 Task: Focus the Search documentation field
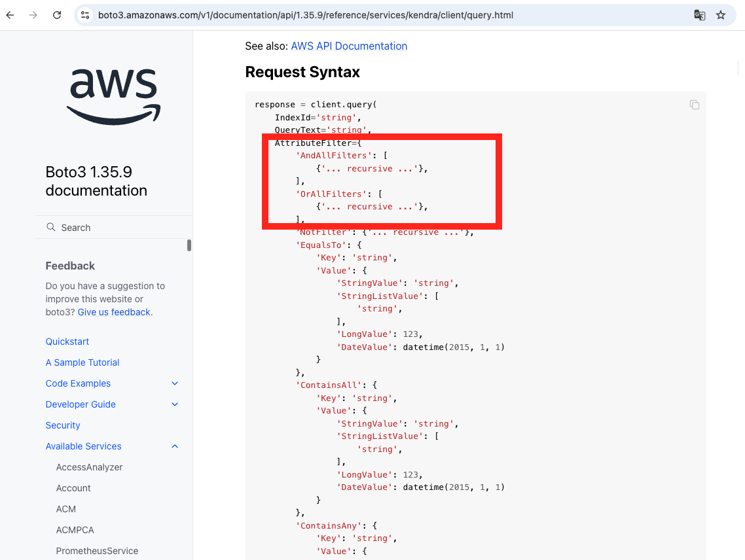(x=114, y=227)
